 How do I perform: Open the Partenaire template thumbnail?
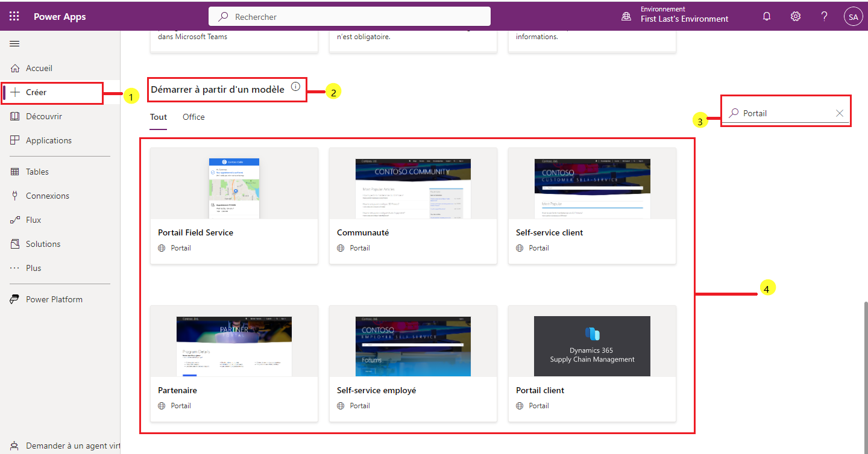234,346
